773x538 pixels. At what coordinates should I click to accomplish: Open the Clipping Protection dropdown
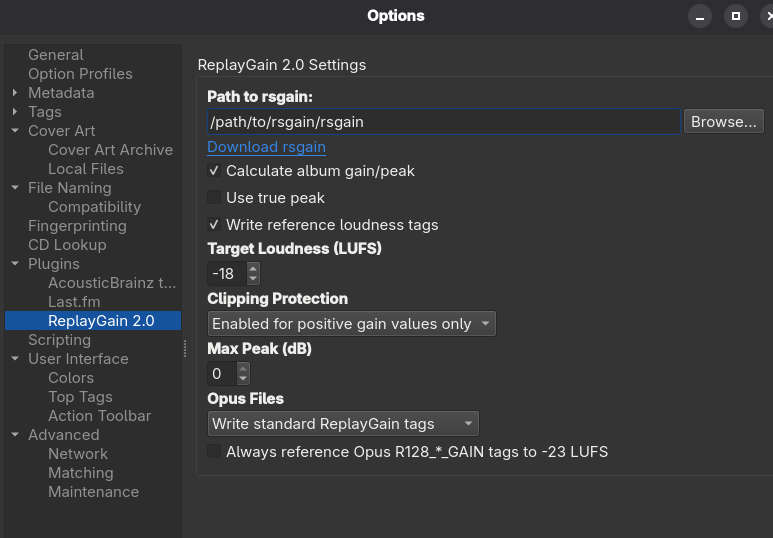tap(352, 324)
